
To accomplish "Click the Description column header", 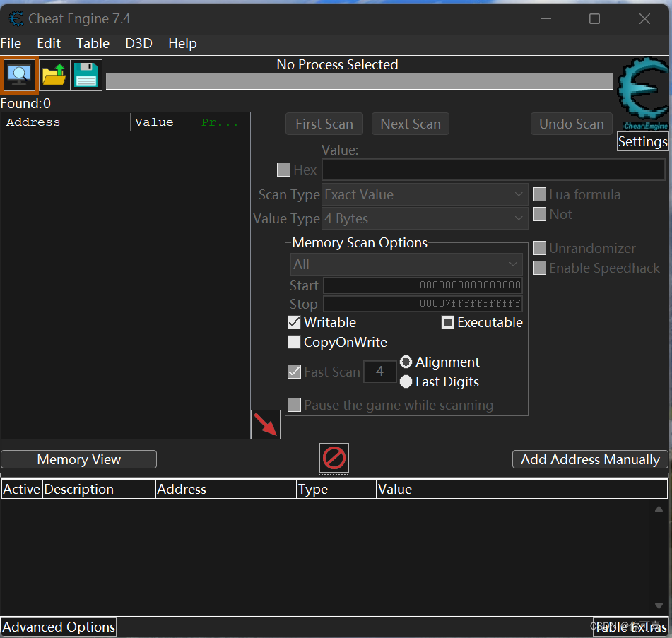I will point(98,489).
